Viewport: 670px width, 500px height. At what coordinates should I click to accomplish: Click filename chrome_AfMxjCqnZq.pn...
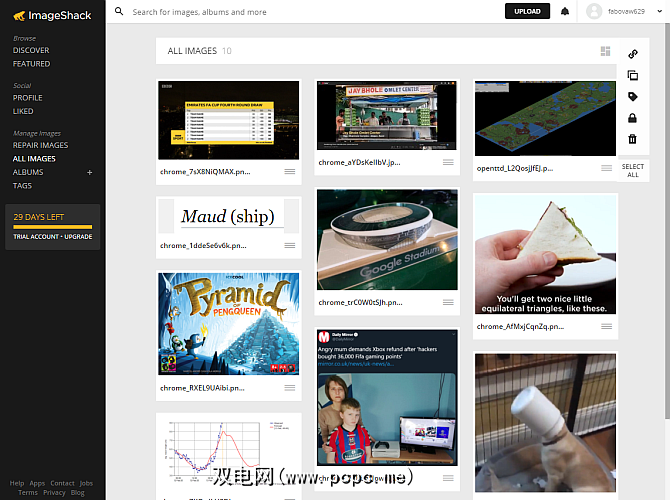coord(520,326)
